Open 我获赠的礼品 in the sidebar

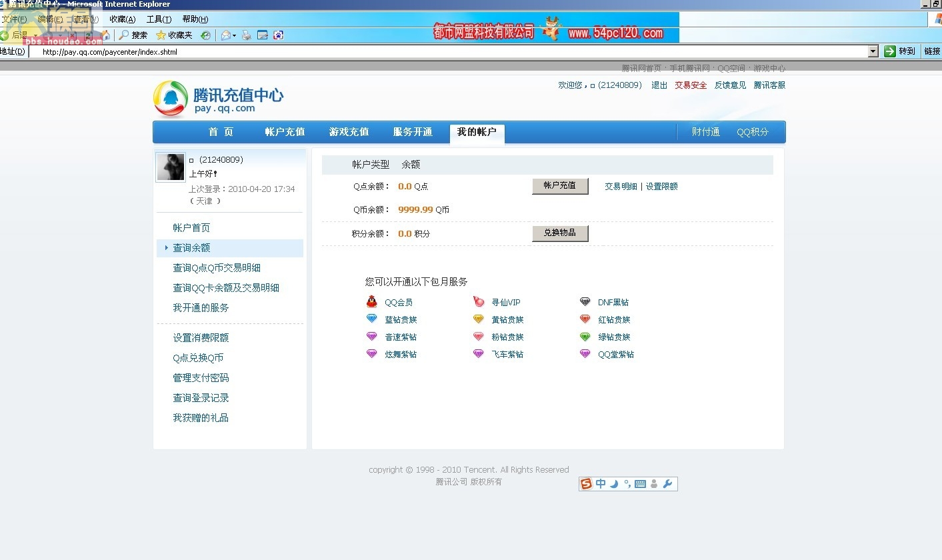[x=201, y=418]
